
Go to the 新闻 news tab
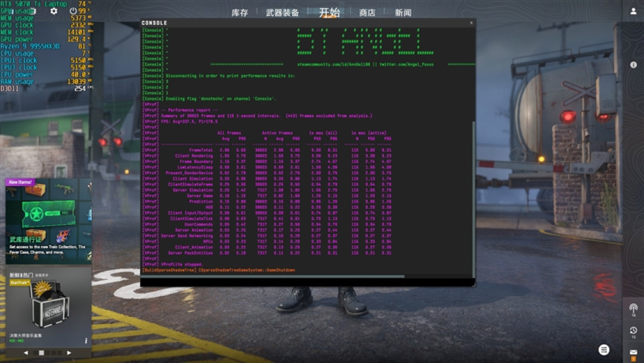click(403, 13)
